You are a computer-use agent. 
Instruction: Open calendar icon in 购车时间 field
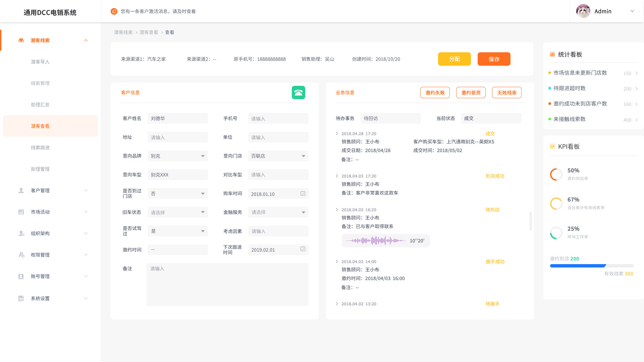point(303,194)
